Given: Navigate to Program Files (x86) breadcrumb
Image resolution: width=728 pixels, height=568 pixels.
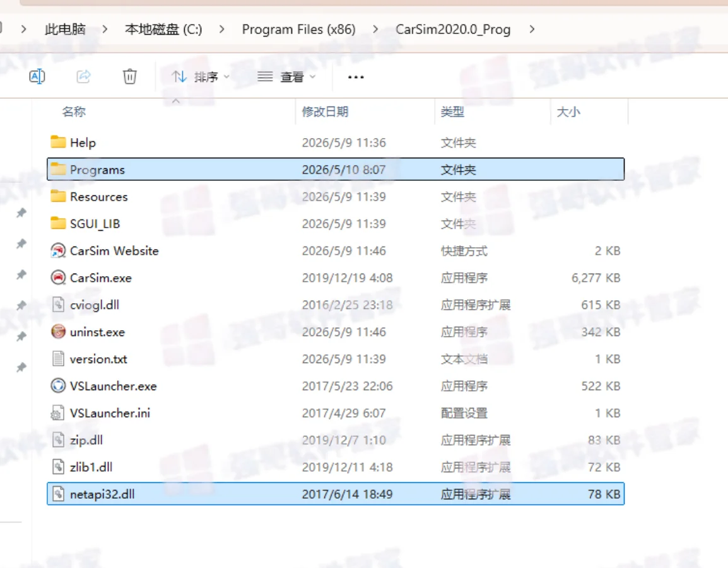Looking at the screenshot, I should (x=298, y=29).
